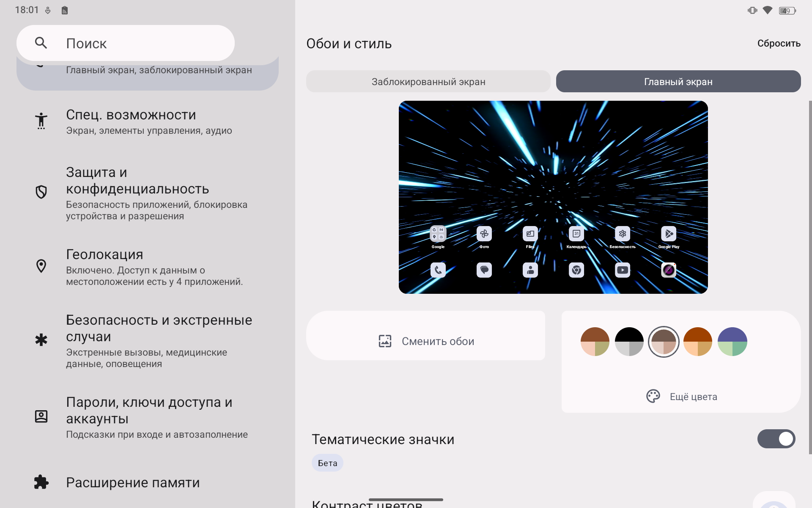
Task: Tap the Geolocation pin icon
Action: point(41,266)
